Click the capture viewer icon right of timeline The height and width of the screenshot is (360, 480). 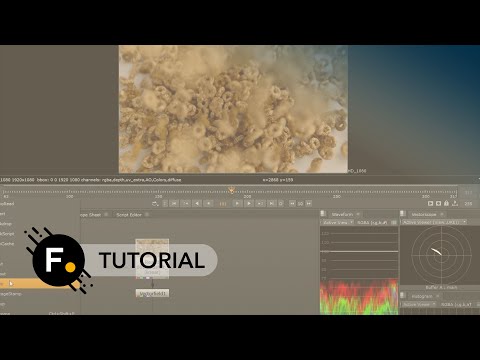(439, 203)
